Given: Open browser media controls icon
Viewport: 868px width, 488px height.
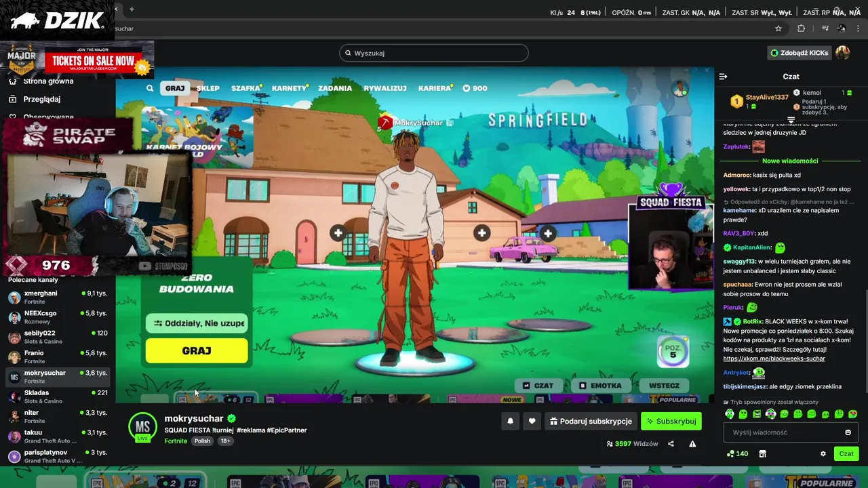Looking at the screenshot, I should 825,28.
